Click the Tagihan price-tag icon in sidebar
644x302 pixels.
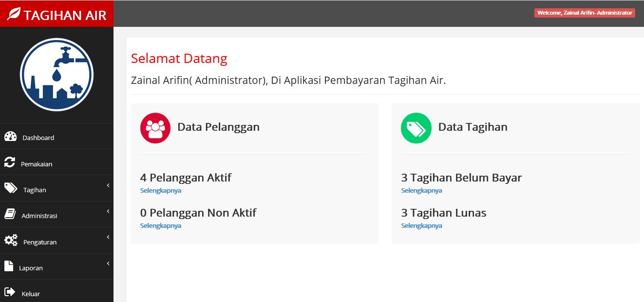[10, 187]
